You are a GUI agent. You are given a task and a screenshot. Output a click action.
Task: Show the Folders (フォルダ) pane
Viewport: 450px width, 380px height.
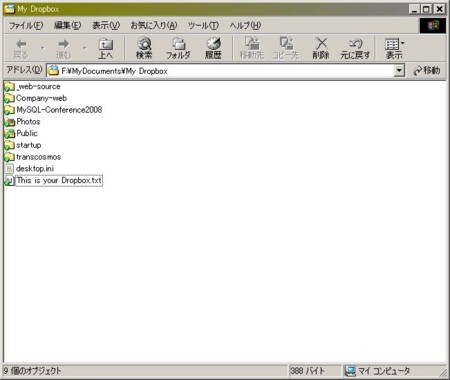pyautogui.click(x=178, y=49)
